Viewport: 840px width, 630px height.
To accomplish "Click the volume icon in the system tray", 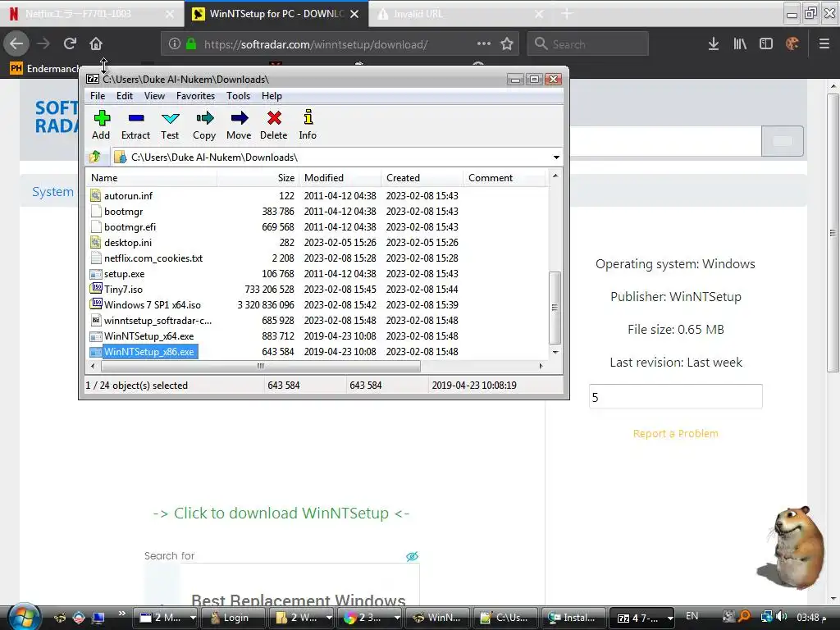I will click(x=782, y=617).
